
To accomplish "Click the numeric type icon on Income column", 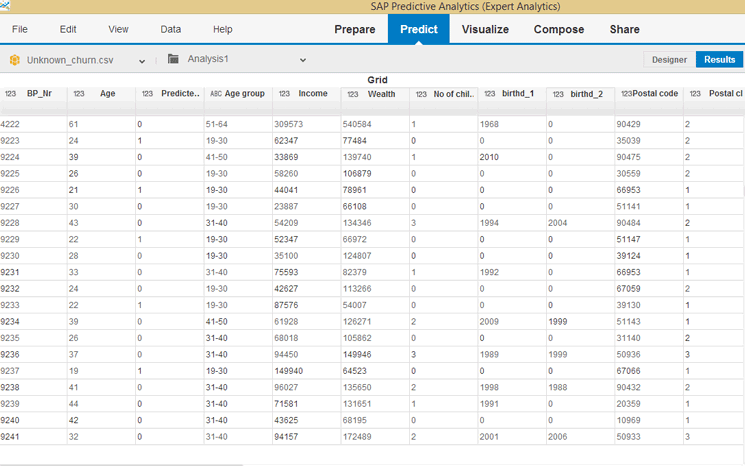I will (x=284, y=94).
